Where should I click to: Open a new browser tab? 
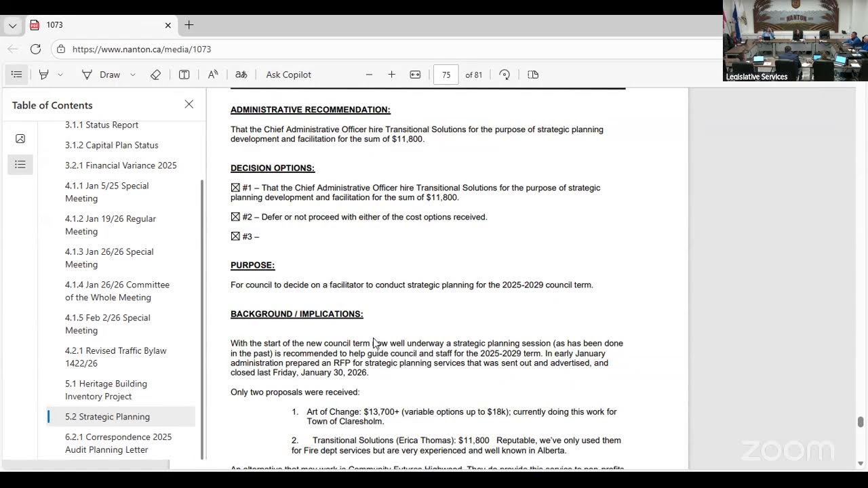[x=189, y=25]
